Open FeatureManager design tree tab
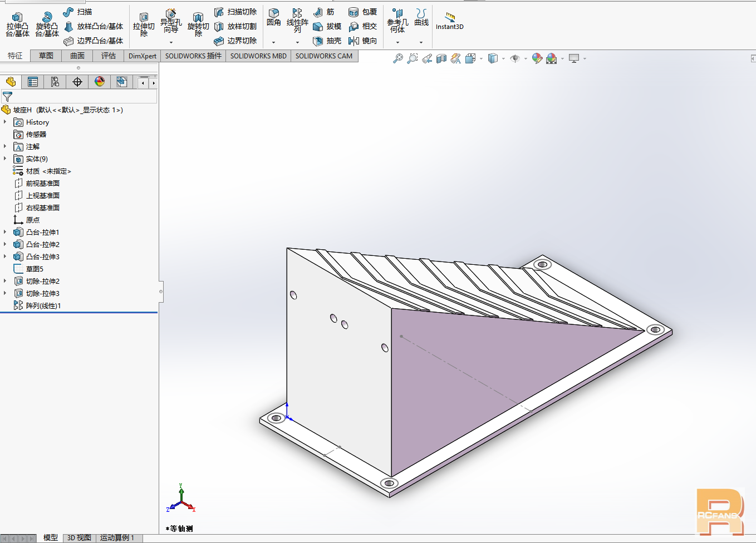The height and width of the screenshot is (543, 756). [x=11, y=82]
